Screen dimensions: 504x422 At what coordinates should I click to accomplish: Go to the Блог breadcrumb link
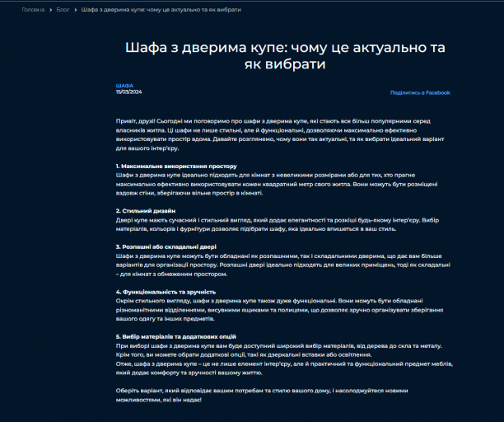point(63,10)
